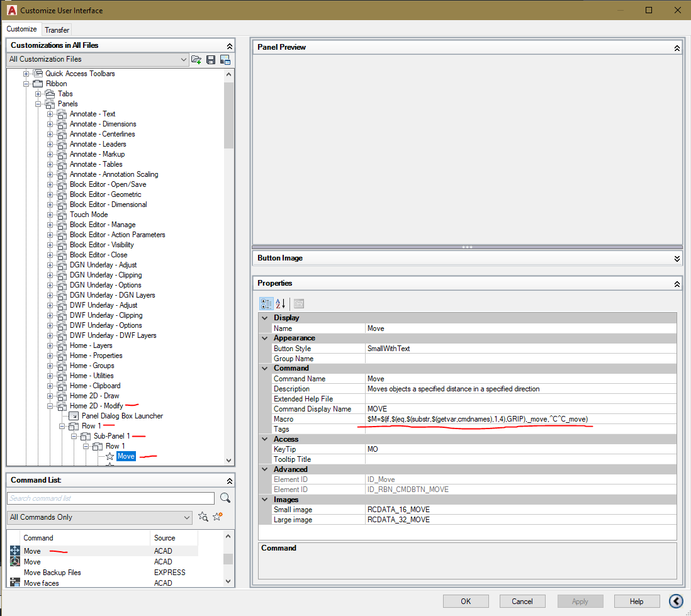Open the find command magnifier beside filter dropdown

point(203,517)
